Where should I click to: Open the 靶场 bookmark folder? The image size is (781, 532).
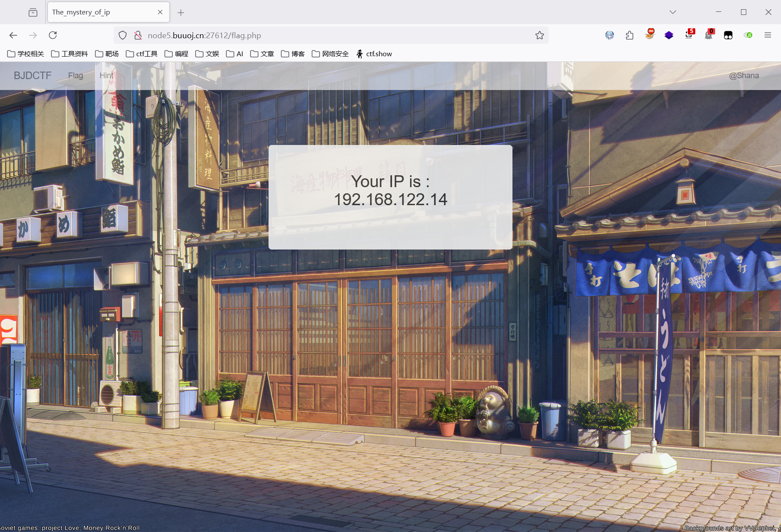[107, 54]
